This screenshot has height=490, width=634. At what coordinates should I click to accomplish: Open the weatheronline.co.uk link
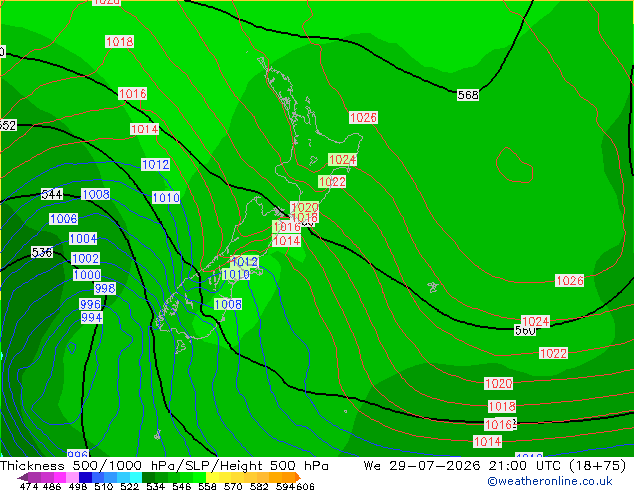(550, 481)
